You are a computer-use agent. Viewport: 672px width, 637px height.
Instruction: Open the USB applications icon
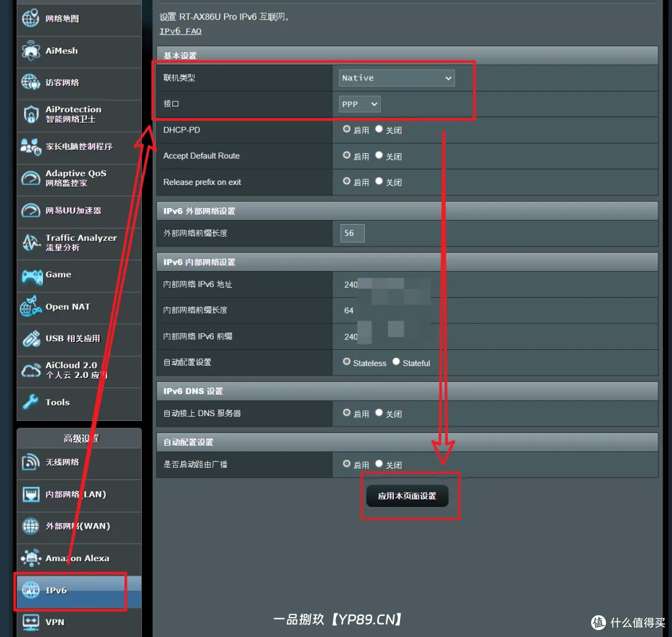tap(31, 339)
